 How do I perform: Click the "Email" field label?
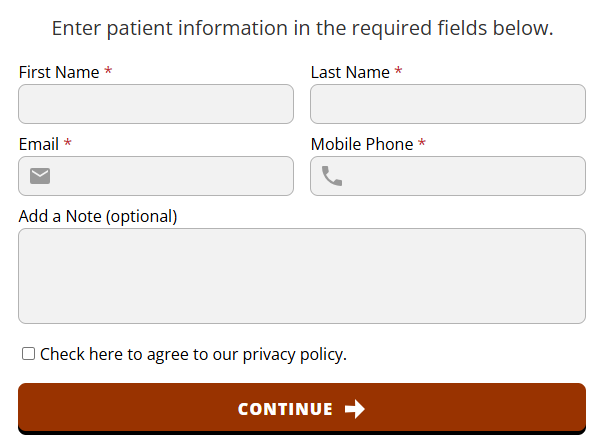[x=39, y=144]
